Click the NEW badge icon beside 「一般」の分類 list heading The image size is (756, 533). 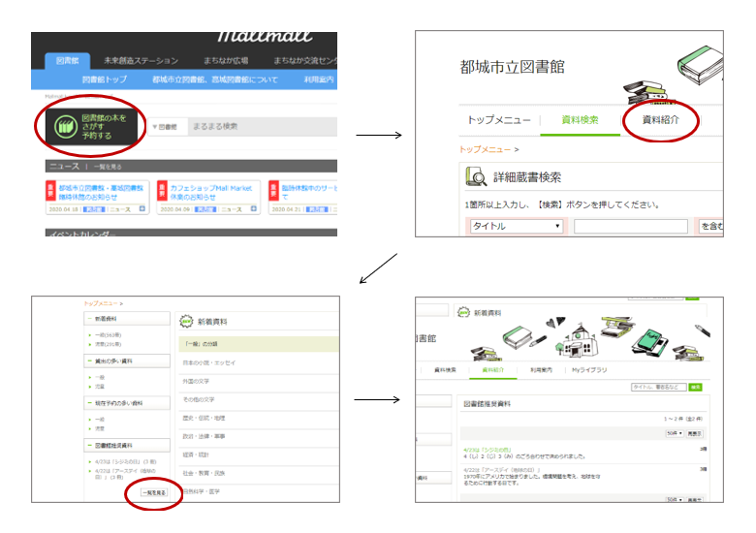(x=186, y=321)
